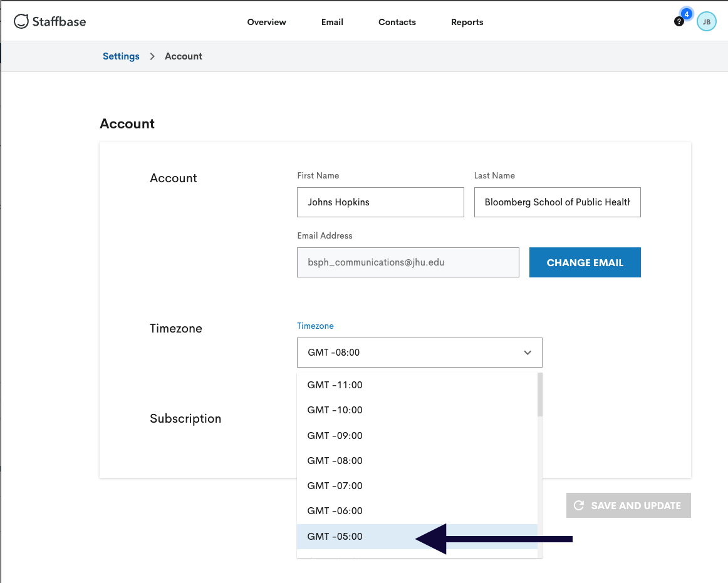Select GMT -11:00 from the list
728x583 pixels.
click(x=417, y=384)
